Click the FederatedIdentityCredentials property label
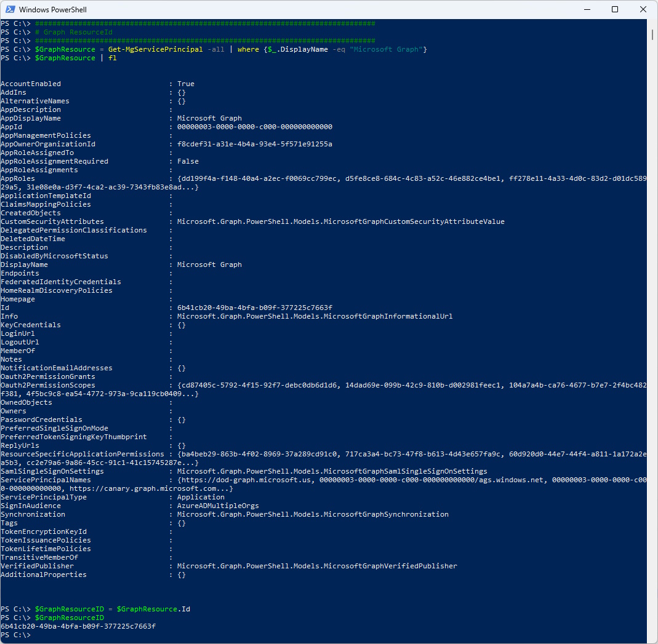The width and height of the screenshot is (658, 644). [61, 282]
